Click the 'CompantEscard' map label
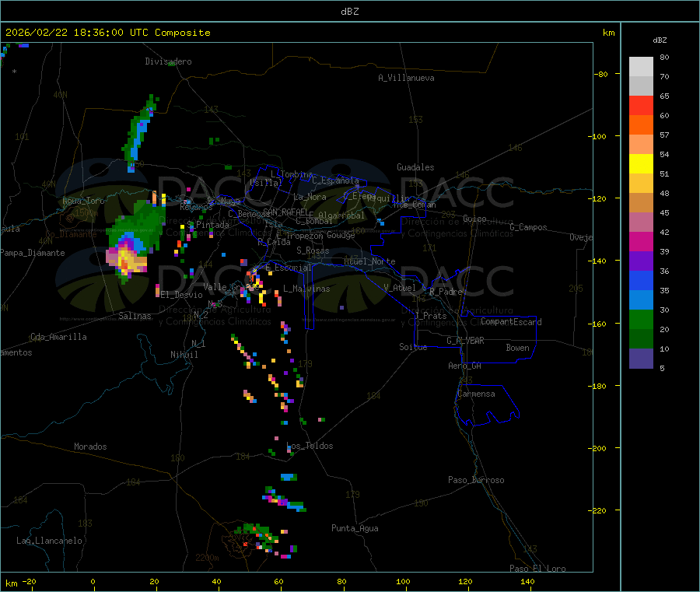 click(x=511, y=321)
